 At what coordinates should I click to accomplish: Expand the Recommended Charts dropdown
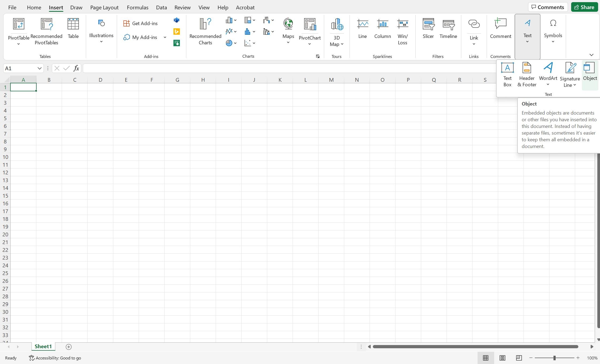click(205, 30)
